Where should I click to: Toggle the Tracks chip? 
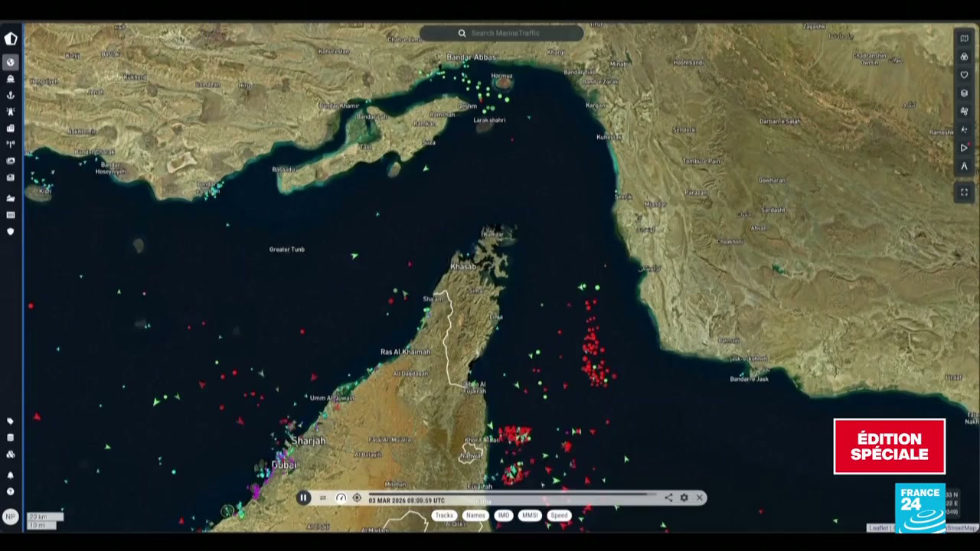[x=444, y=515]
